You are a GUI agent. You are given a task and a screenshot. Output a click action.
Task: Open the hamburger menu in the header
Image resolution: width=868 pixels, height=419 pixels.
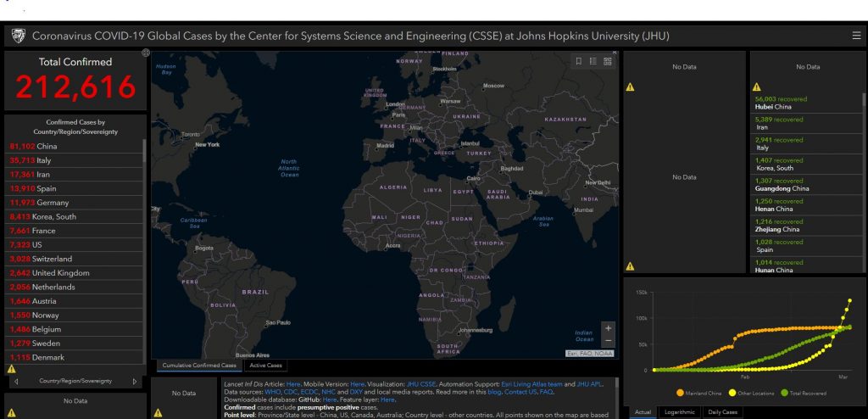coord(856,36)
